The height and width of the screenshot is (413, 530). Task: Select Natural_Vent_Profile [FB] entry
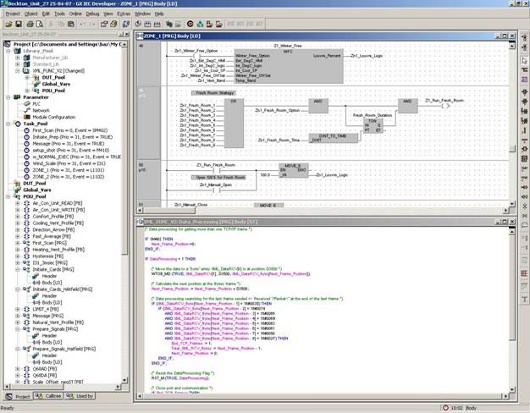58,322
